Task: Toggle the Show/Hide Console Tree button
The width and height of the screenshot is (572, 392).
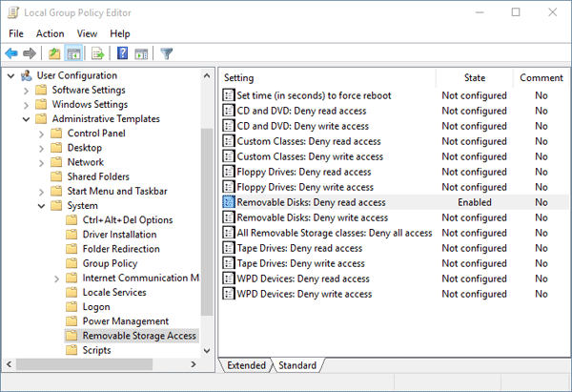Action: pos(73,53)
